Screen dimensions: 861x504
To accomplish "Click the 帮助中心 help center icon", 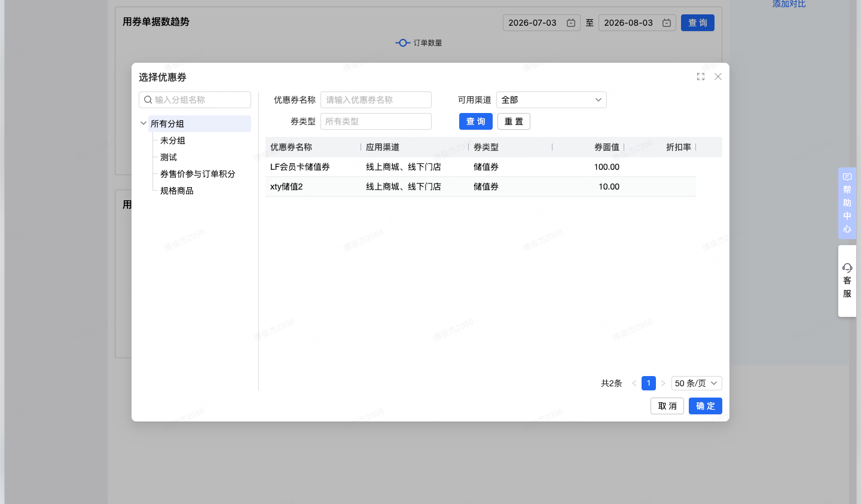I will pos(847,177).
